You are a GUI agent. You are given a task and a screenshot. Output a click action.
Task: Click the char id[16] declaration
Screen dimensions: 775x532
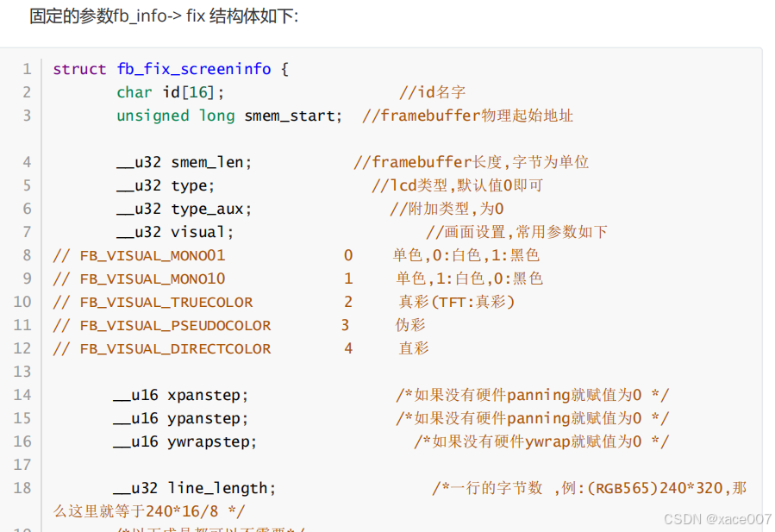point(171,92)
